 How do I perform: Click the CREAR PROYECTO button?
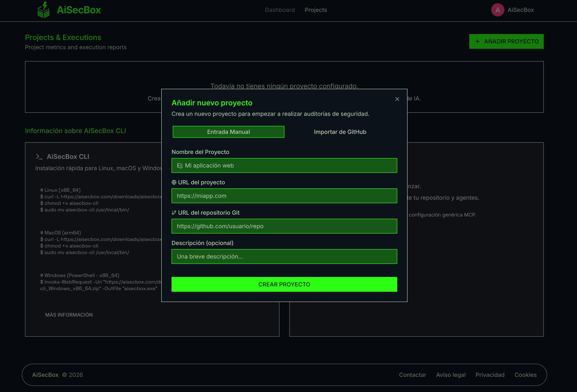tap(284, 284)
